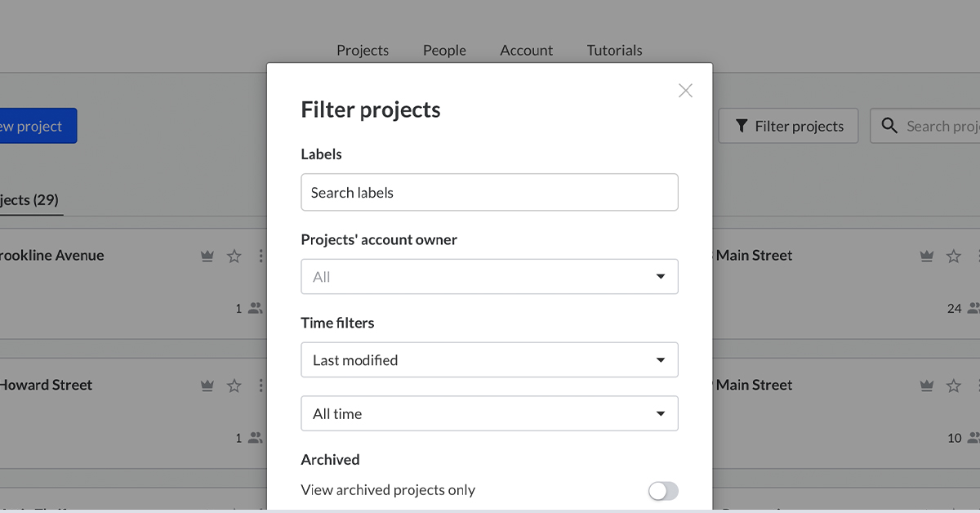980x513 pixels.
Task: Focus the Search labels input field
Action: pyautogui.click(x=489, y=193)
